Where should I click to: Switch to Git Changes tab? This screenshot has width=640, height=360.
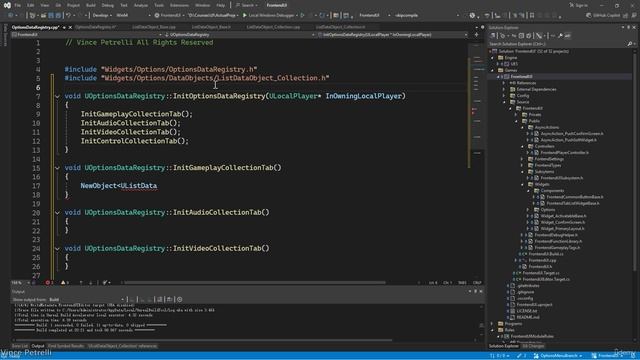click(533, 346)
